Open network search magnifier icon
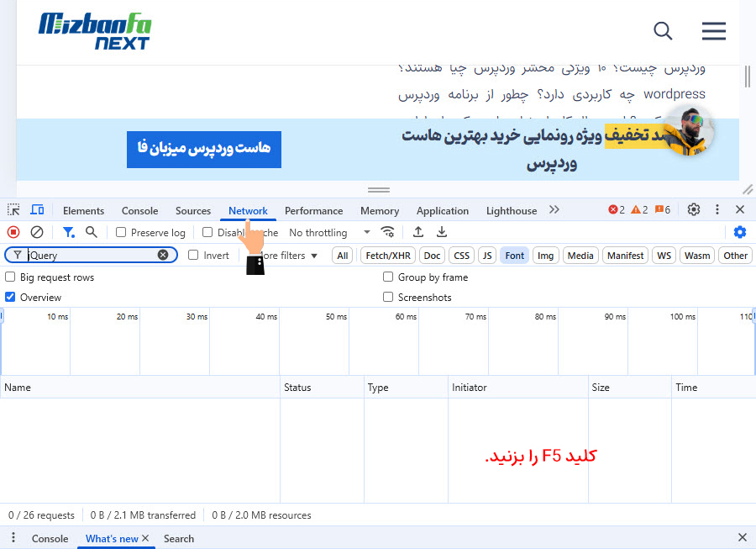756x549 pixels. [x=91, y=233]
